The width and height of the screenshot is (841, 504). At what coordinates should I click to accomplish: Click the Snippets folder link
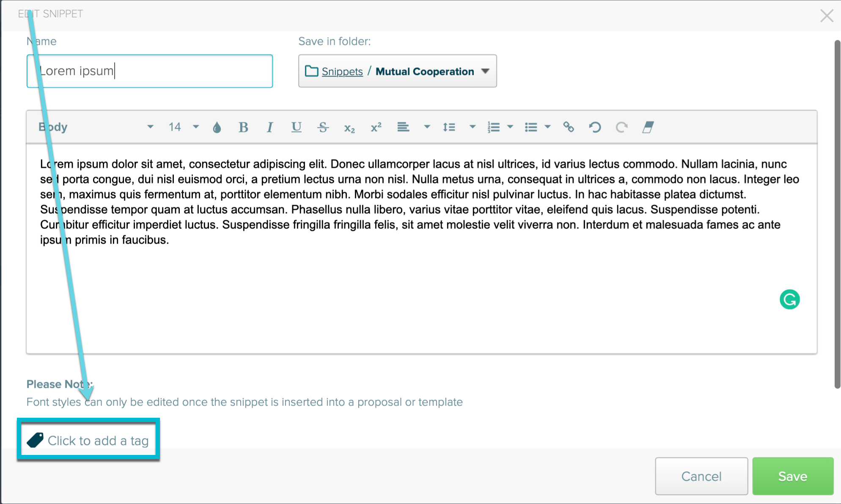[x=342, y=71]
